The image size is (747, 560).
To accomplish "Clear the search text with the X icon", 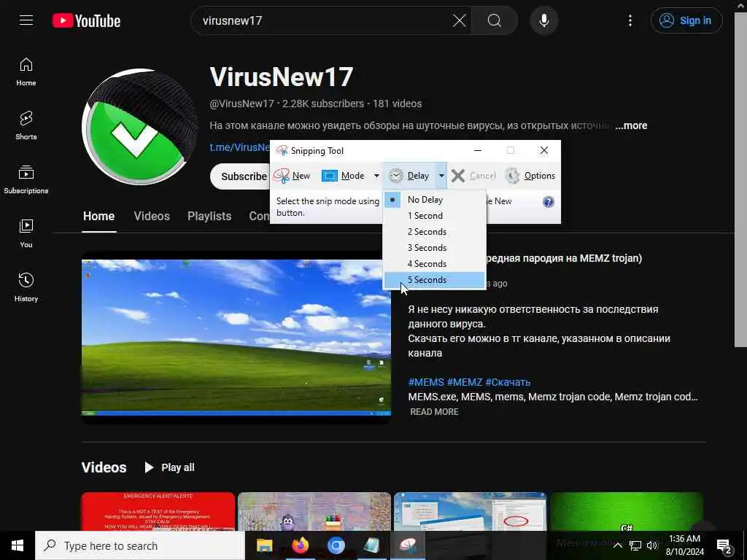I will coord(460,20).
